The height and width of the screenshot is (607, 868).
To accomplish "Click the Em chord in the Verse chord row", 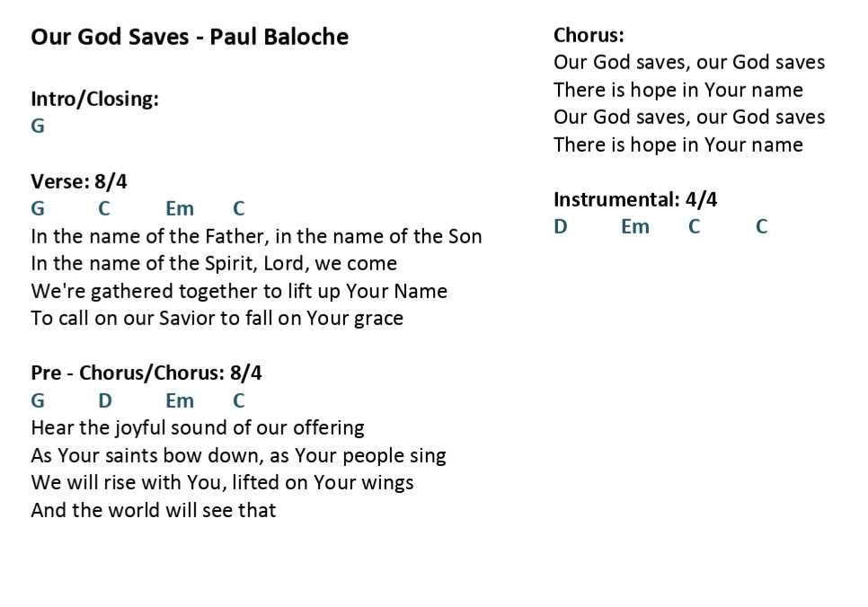I will [x=180, y=209].
